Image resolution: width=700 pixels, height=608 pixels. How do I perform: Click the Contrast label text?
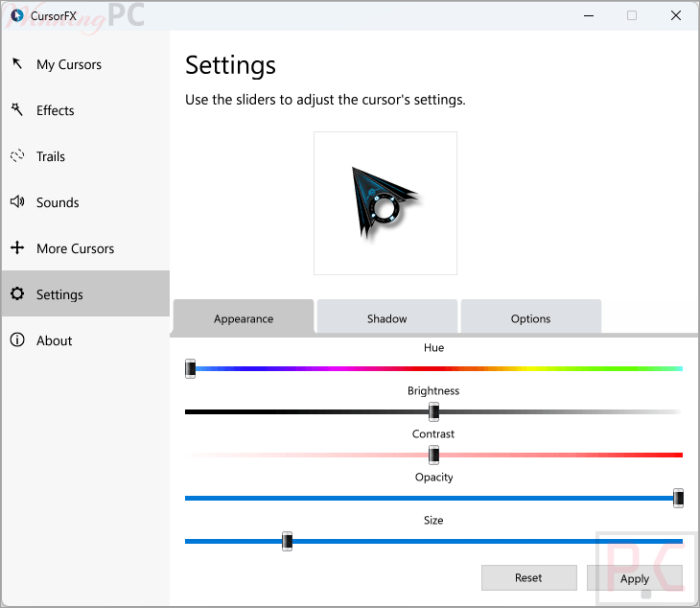[433, 433]
